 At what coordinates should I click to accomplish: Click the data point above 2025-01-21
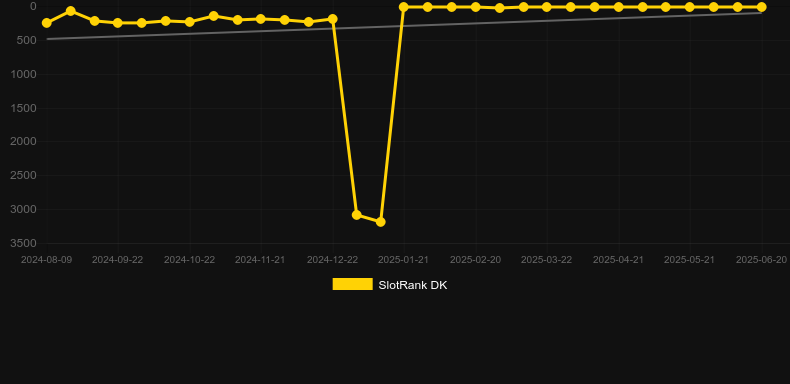coord(404,7)
